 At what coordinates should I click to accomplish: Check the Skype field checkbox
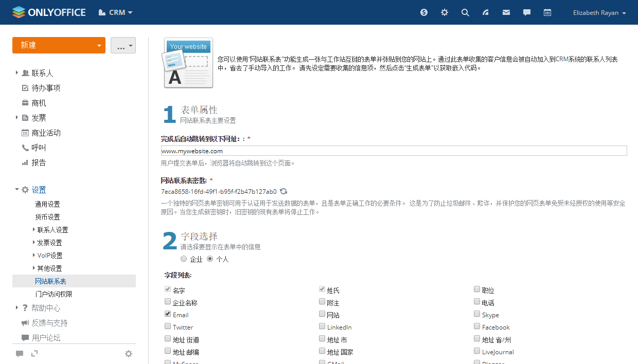coord(477,314)
